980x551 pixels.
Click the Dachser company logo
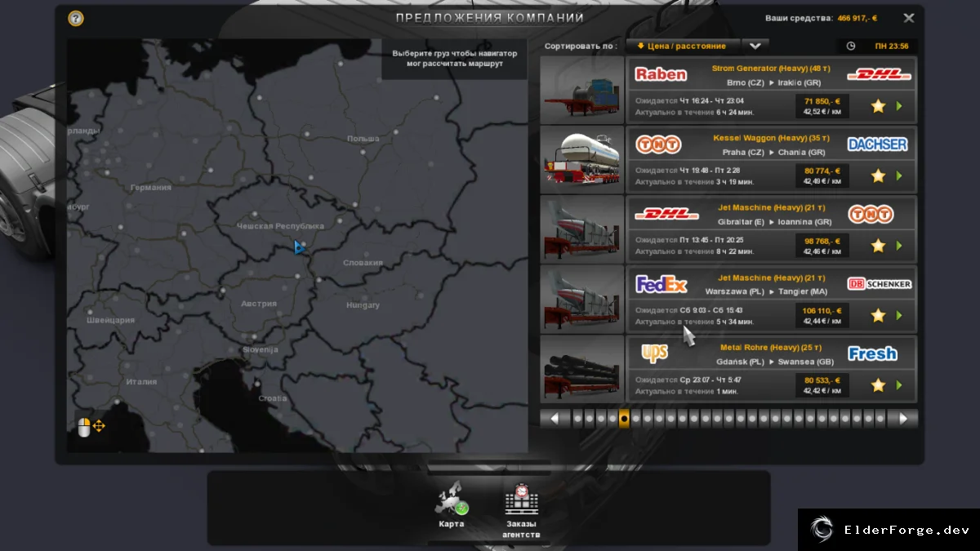click(x=878, y=144)
